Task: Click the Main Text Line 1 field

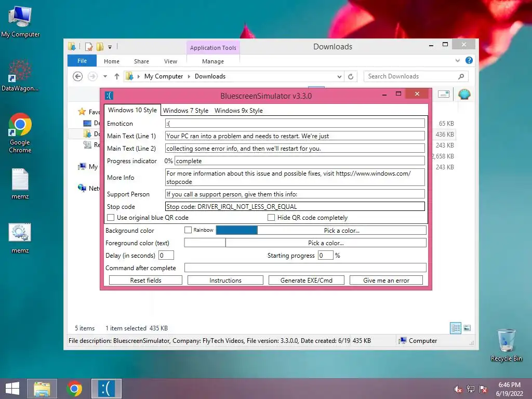Action: click(295, 136)
